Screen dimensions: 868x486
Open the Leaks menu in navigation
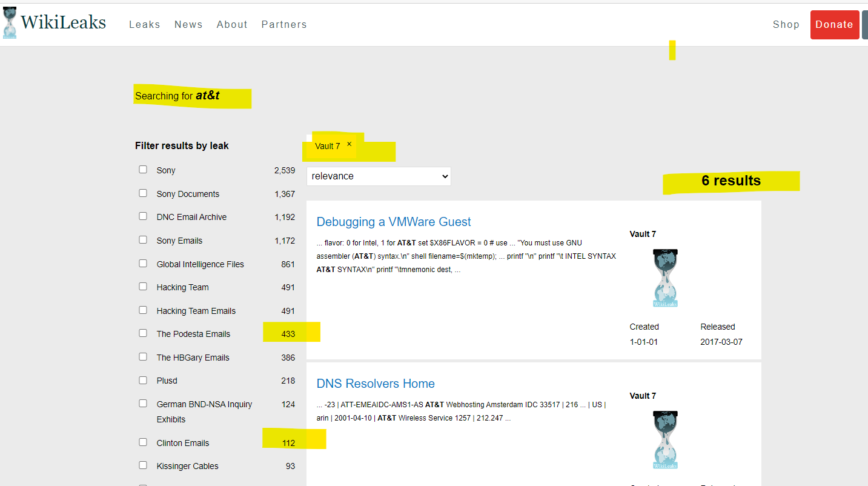145,25
